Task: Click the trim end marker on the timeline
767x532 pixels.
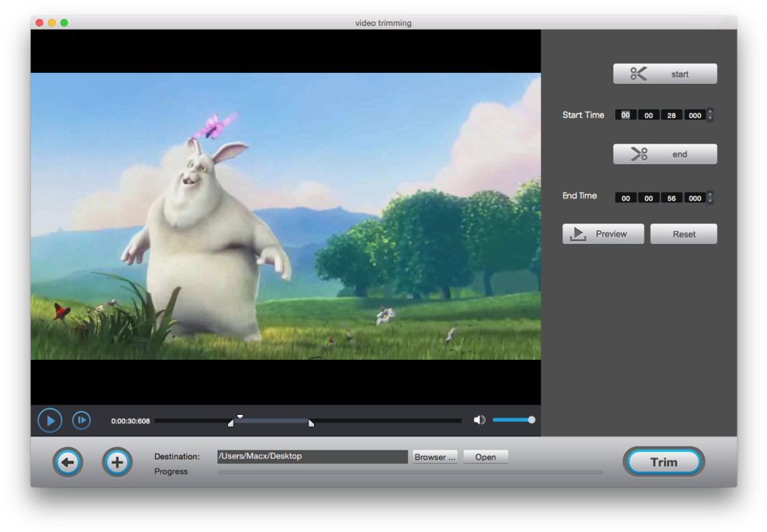Action: tap(311, 423)
